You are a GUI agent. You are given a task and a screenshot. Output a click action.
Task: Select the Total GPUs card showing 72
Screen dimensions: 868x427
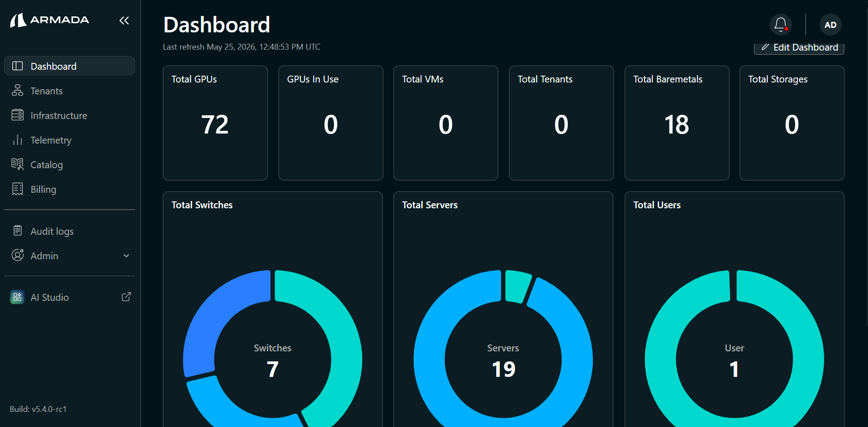pyautogui.click(x=215, y=123)
